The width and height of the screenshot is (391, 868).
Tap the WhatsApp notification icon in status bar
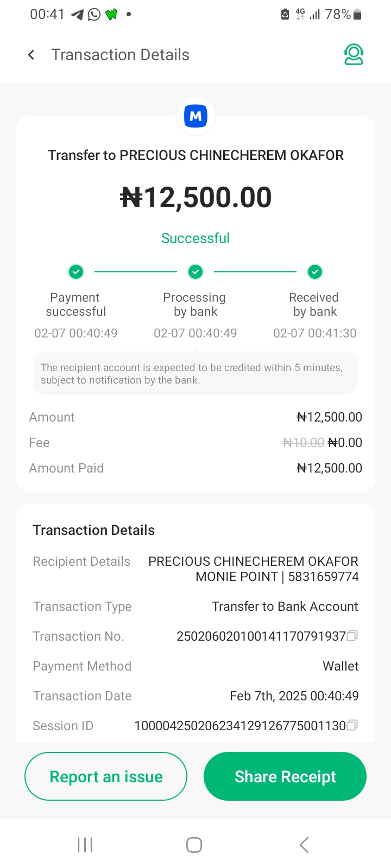coord(94,15)
